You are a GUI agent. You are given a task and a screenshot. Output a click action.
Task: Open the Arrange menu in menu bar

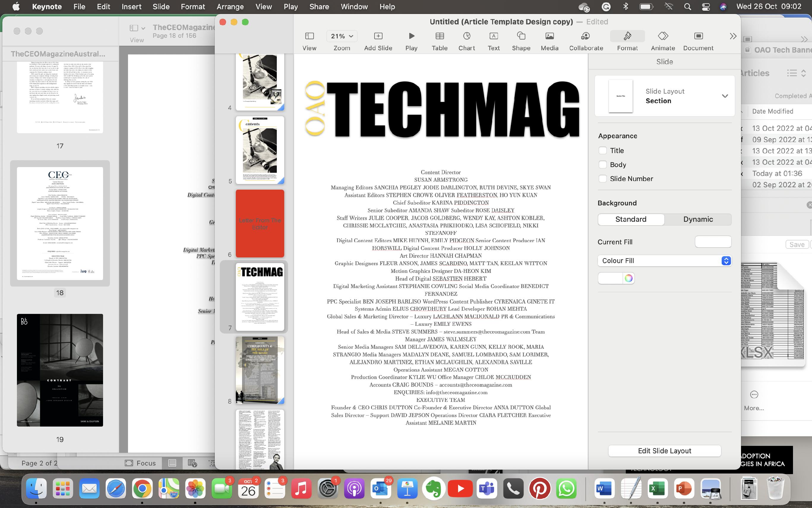click(x=230, y=7)
